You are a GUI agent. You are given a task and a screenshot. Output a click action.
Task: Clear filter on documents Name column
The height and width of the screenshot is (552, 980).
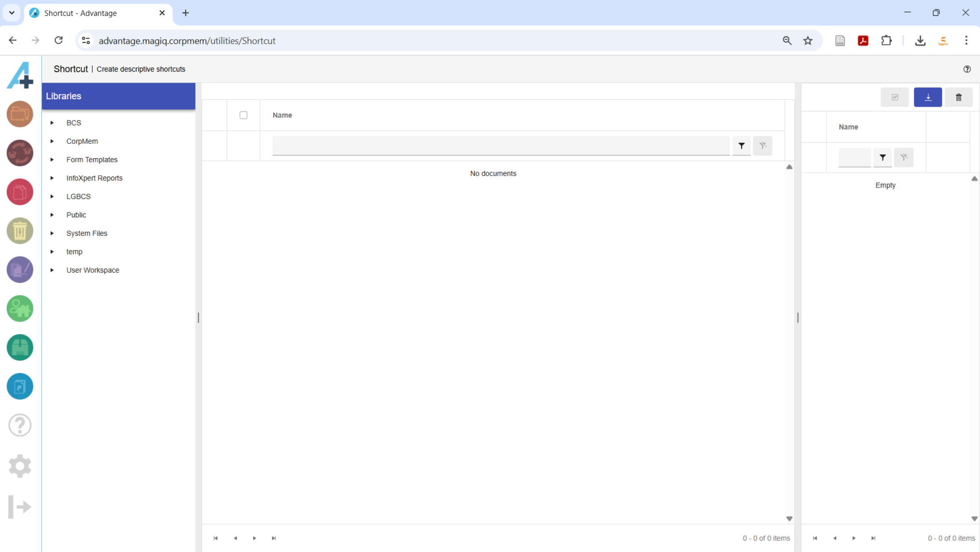coord(763,146)
